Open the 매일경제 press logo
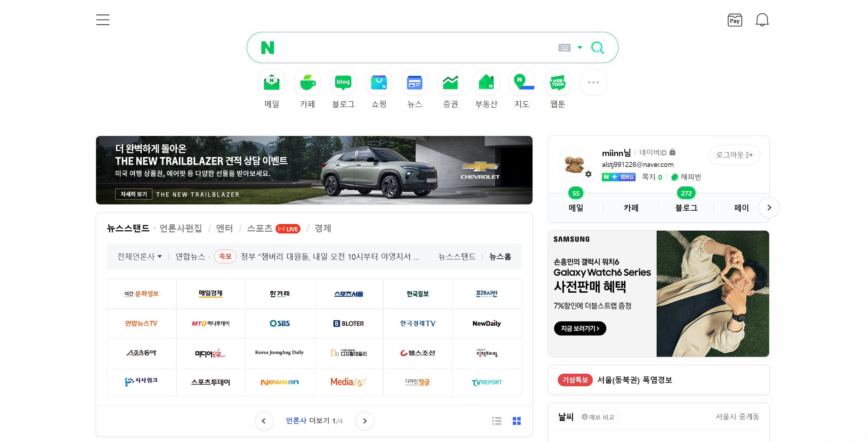Image resolution: width=868 pixels, height=442 pixels. click(210, 294)
